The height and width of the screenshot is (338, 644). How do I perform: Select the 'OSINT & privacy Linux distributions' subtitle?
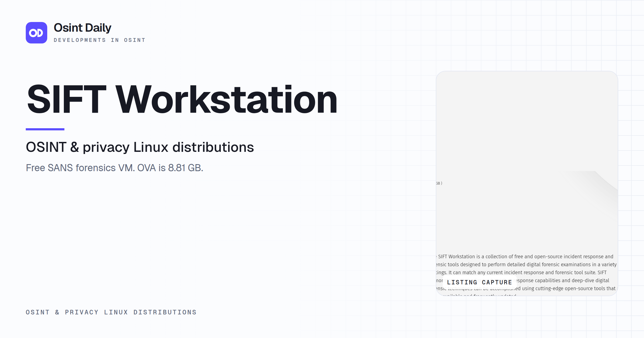pyautogui.click(x=140, y=147)
